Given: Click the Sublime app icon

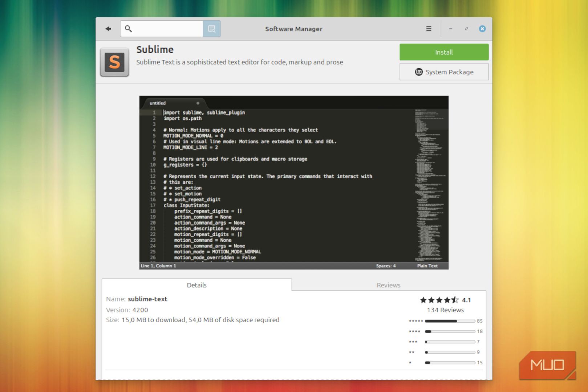Looking at the screenshot, I should click(114, 62).
